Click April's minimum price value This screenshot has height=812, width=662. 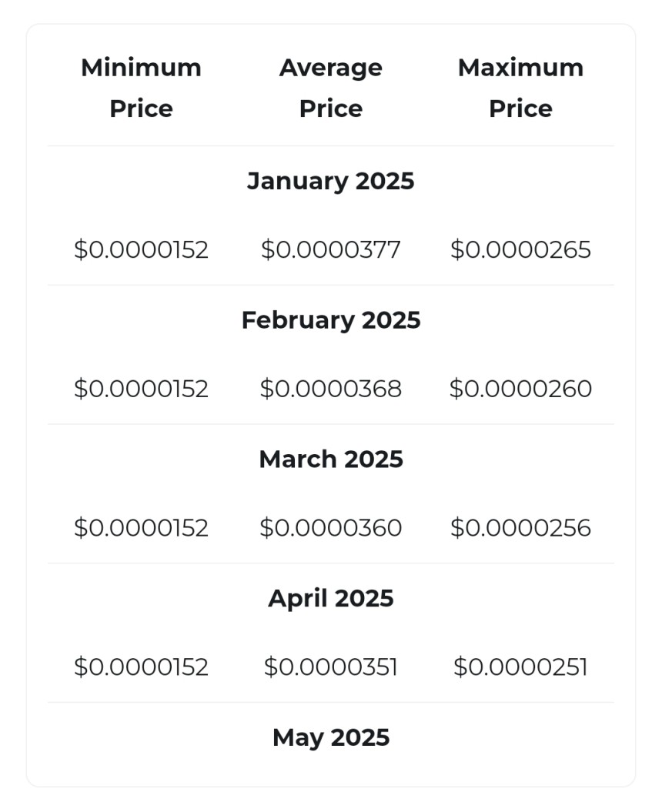pyautogui.click(x=141, y=667)
